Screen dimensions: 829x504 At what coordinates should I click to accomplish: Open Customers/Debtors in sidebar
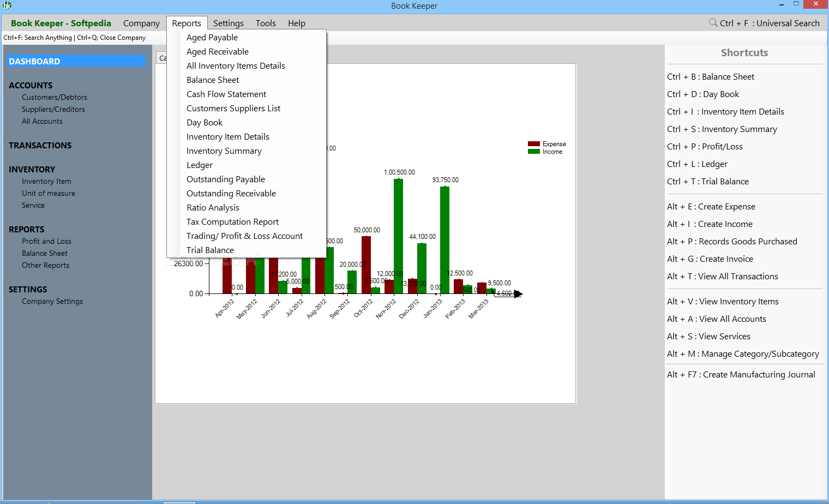pos(55,97)
